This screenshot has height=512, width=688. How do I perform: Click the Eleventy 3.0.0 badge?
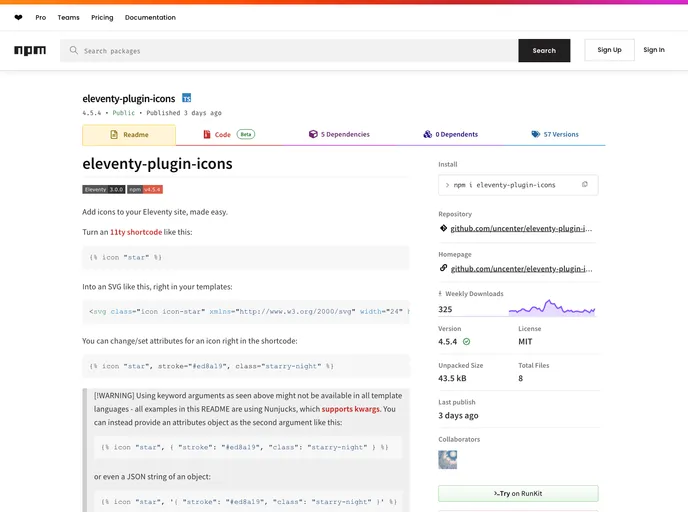click(x=104, y=190)
